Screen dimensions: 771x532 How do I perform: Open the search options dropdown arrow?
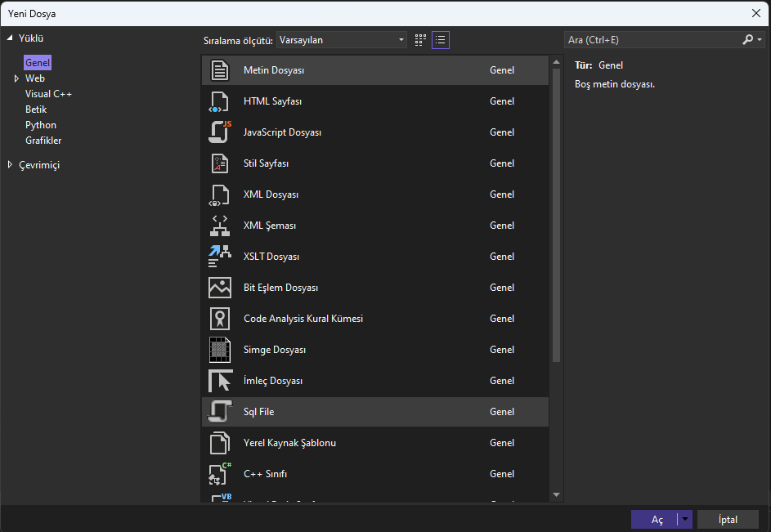point(760,40)
